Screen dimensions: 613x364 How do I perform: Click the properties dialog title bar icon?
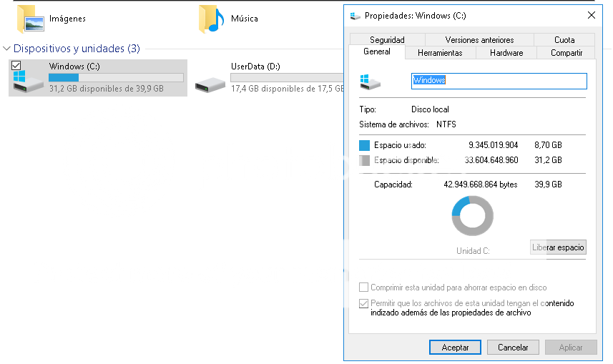click(355, 15)
